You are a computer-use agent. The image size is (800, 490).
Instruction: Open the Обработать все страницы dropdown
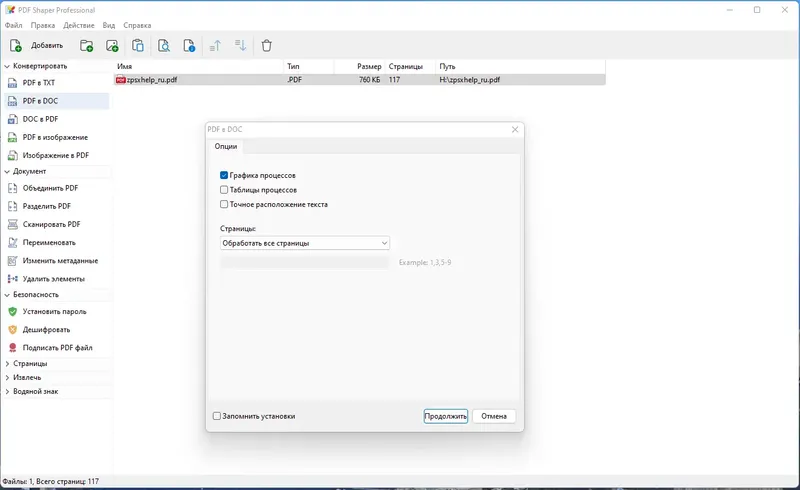(305, 243)
